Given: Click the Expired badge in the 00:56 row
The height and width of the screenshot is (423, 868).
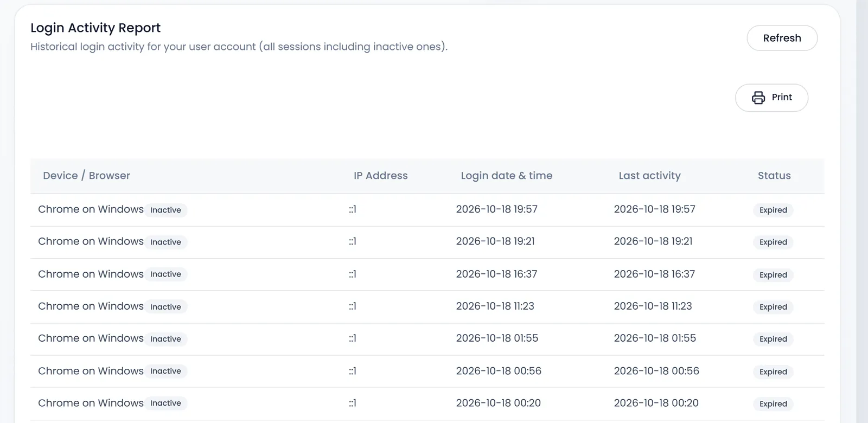Looking at the screenshot, I should [x=773, y=371].
